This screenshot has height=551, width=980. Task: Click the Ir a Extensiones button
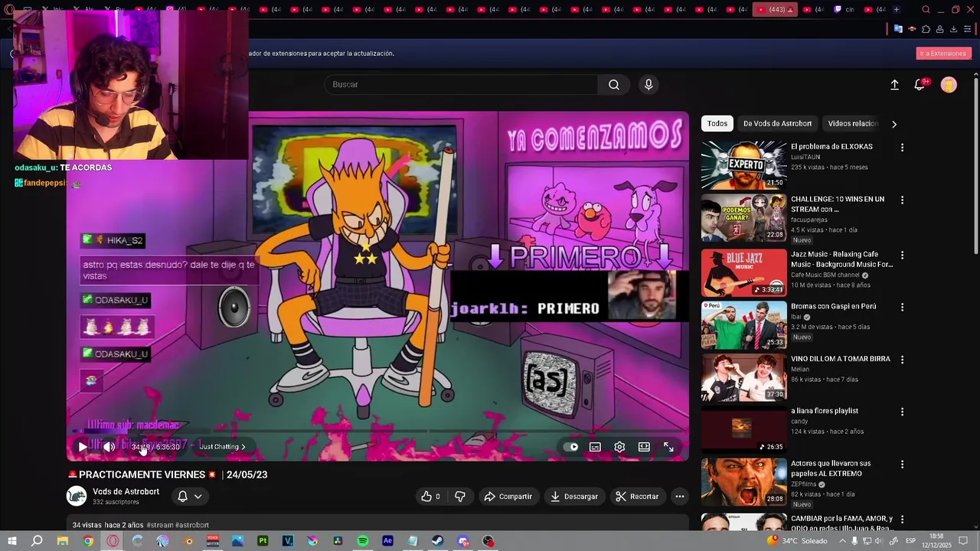point(943,54)
